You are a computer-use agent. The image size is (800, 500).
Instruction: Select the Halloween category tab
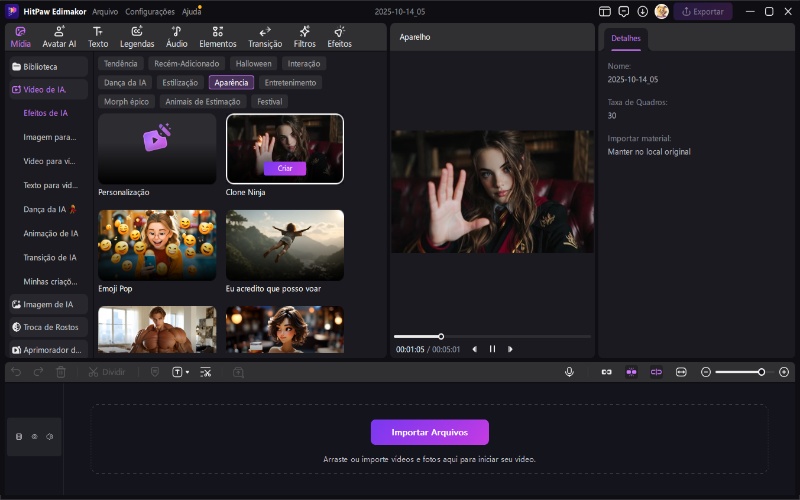coord(253,63)
